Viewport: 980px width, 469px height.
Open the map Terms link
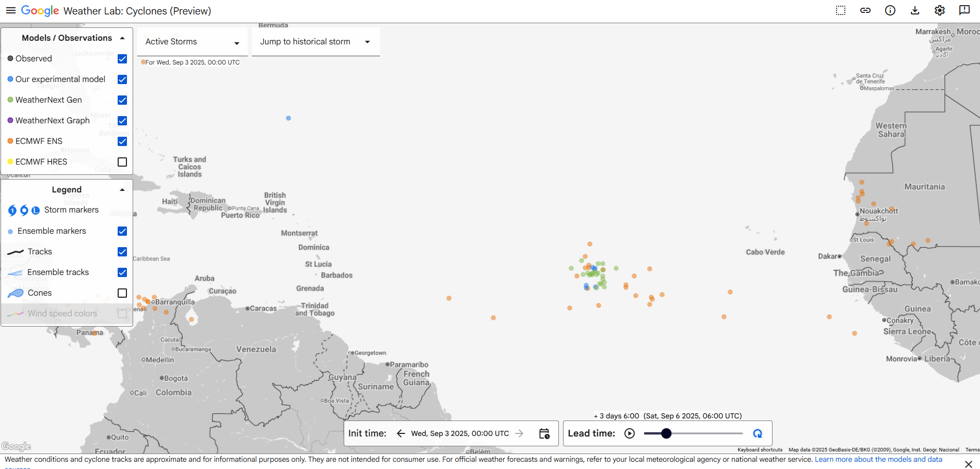[972, 450]
